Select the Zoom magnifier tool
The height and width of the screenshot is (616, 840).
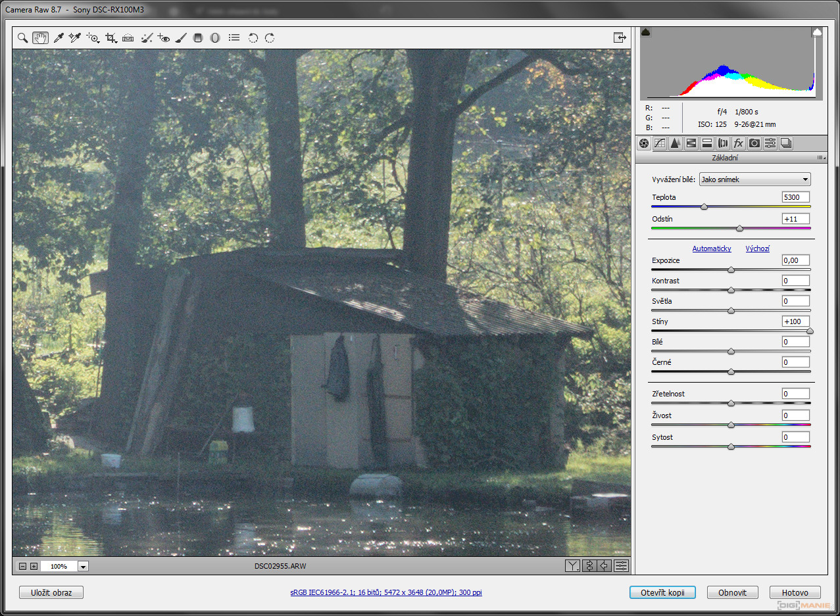pos(22,38)
